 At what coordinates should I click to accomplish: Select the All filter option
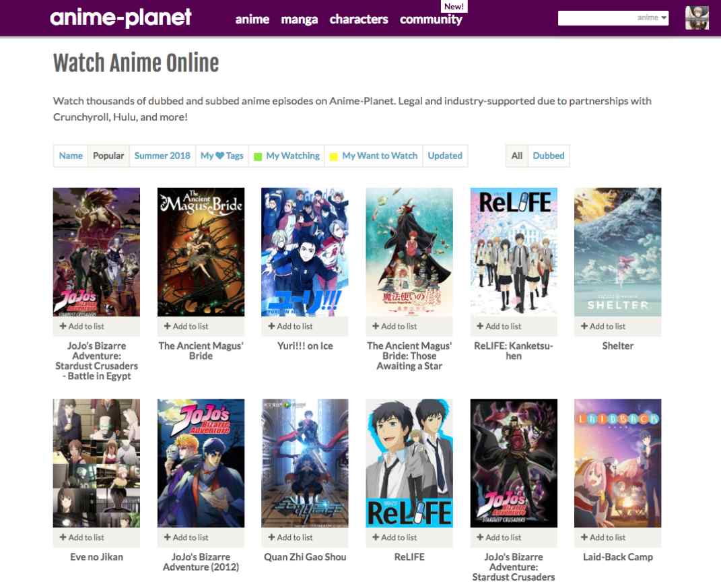tap(516, 156)
